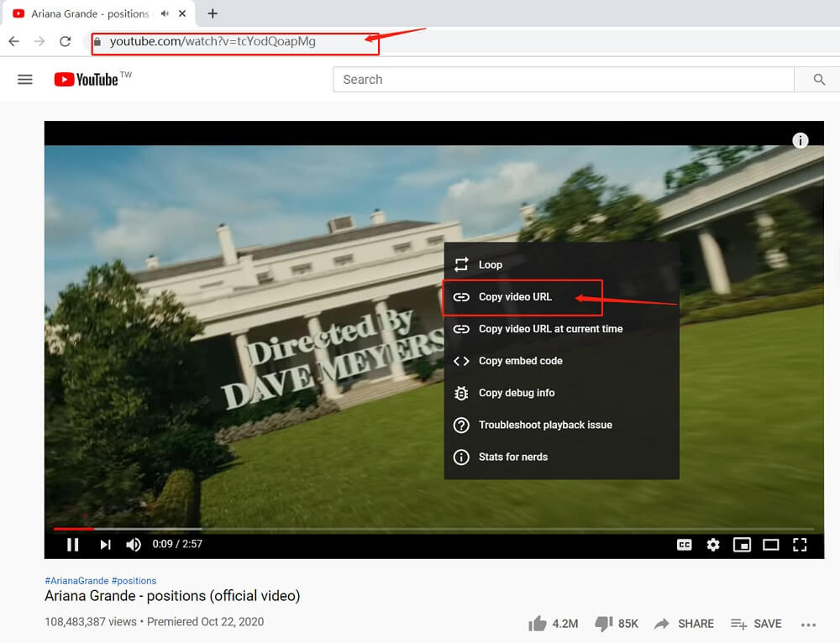Click the video time display 0:09 / 2:57

tap(177, 544)
